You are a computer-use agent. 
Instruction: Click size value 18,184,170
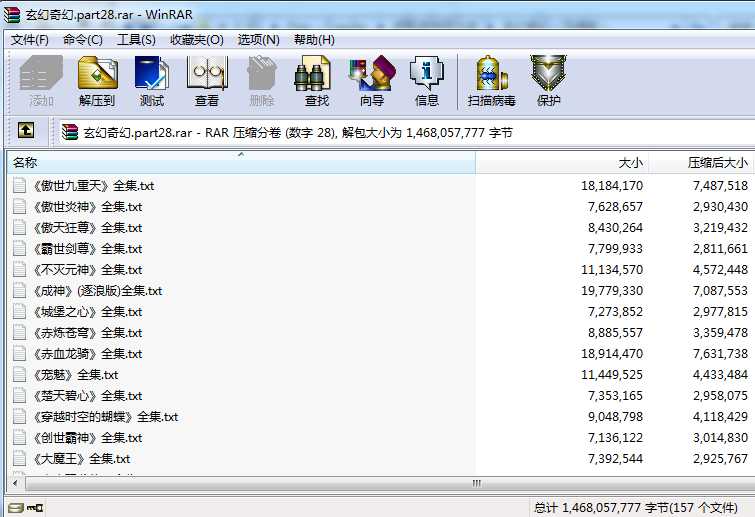(x=612, y=186)
